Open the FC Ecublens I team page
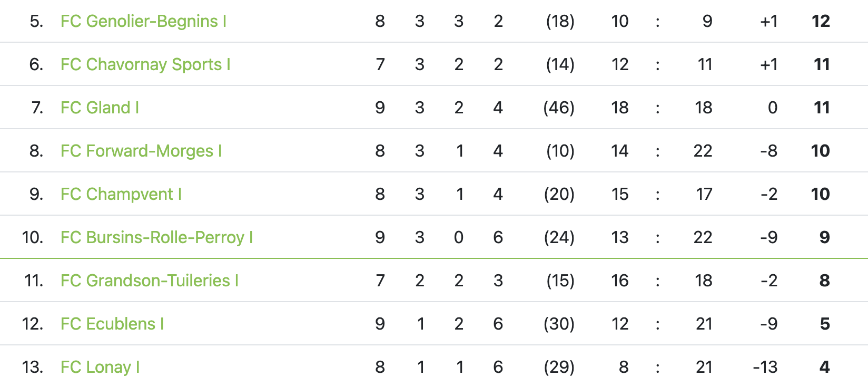 pos(112,324)
